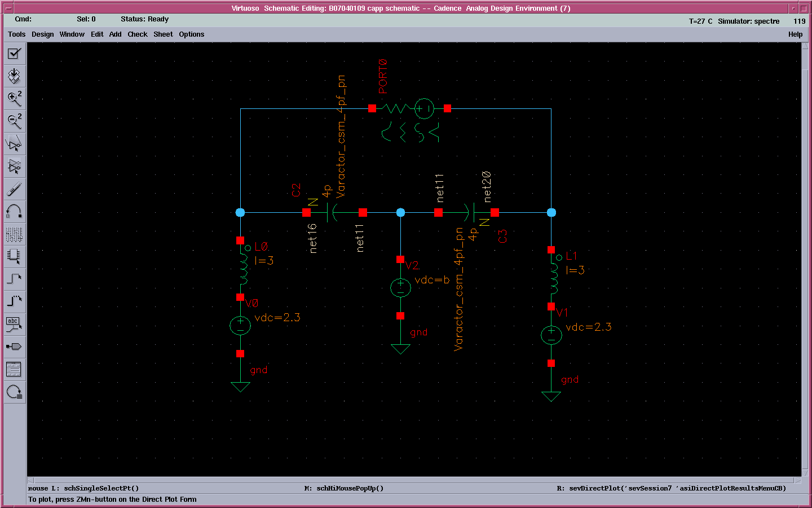Click the wire junction dot above V2
812x508 pixels.
[x=400, y=212]
